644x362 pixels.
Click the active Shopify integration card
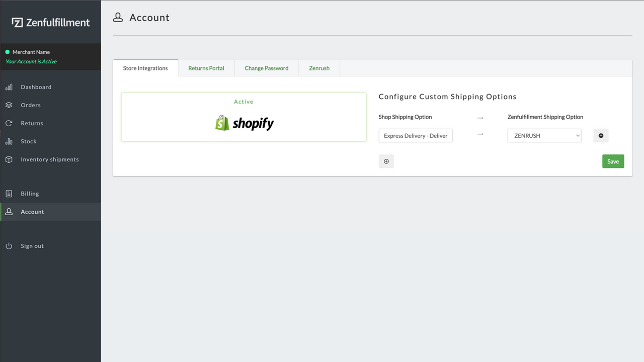coord(244,117)
